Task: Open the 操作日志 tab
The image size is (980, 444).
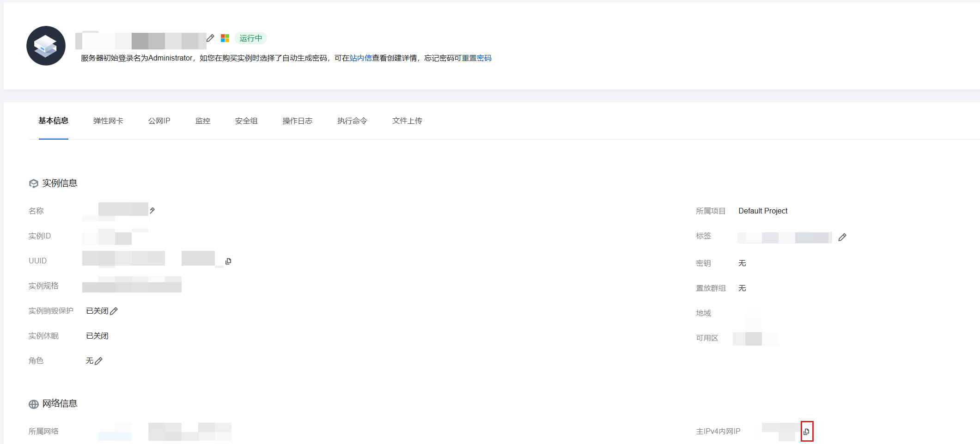Action: pyautogui.click(x=298, y=121)
